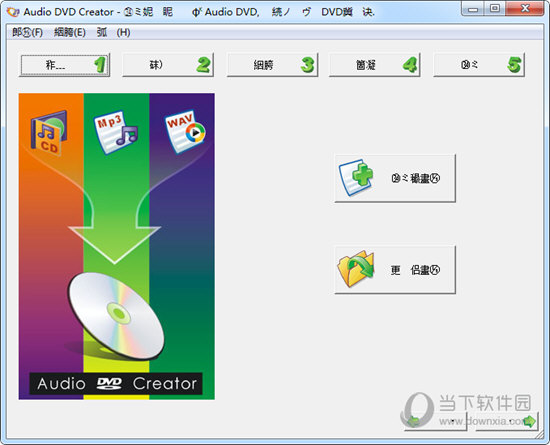Open existing project with folder icon
The height and width of the screenshot is (445, 550).
[x=395, y=270]
